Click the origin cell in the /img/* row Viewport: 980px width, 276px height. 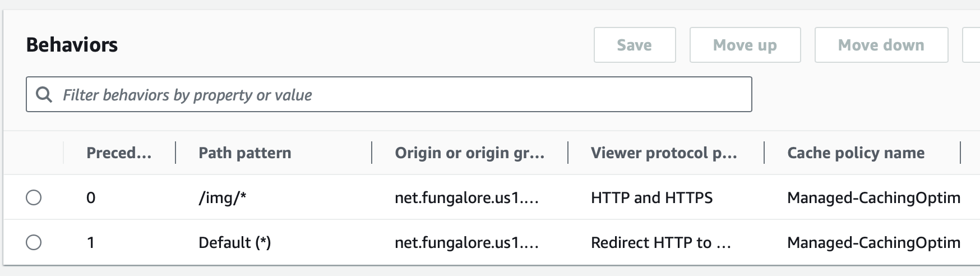point(466,197)
